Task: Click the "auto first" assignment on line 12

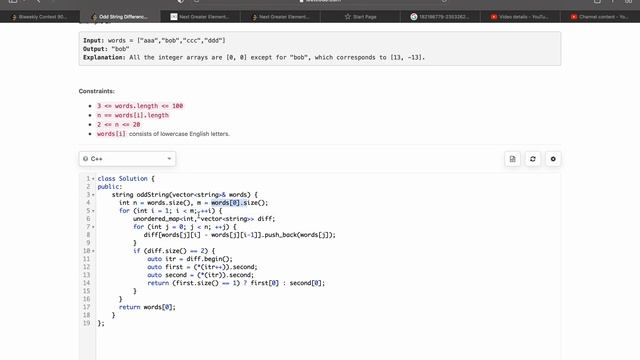Action: coord(202,267)
